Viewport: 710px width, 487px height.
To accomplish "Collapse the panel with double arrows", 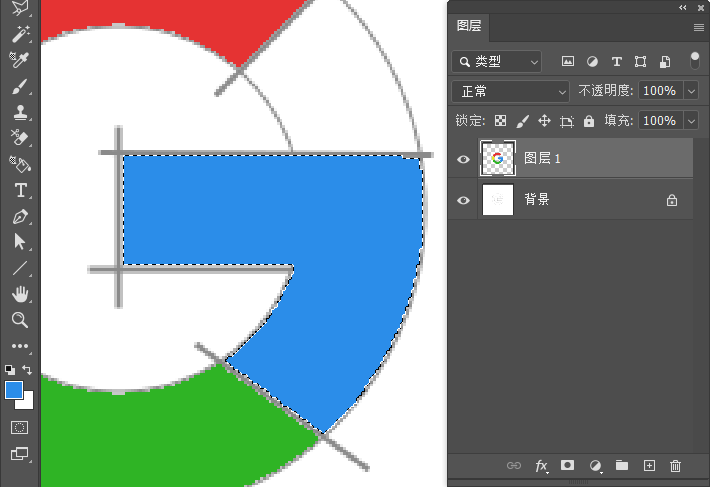I will pos(682,8).
